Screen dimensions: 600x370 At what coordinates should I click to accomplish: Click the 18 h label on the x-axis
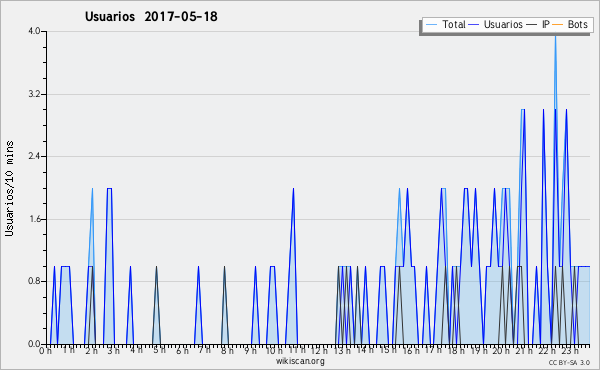tap(456, 350)
